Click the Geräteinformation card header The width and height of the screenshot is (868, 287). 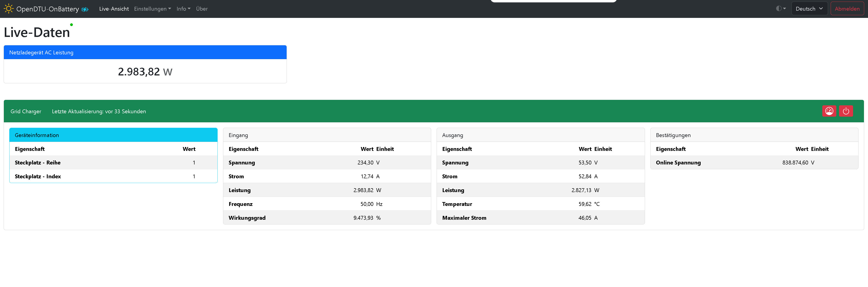(x=113, y=135)
